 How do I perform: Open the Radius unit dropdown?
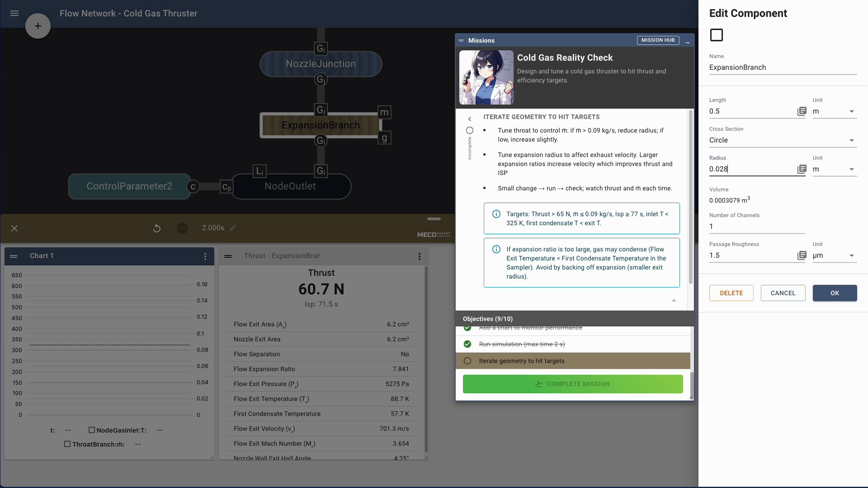pos(852,169)
